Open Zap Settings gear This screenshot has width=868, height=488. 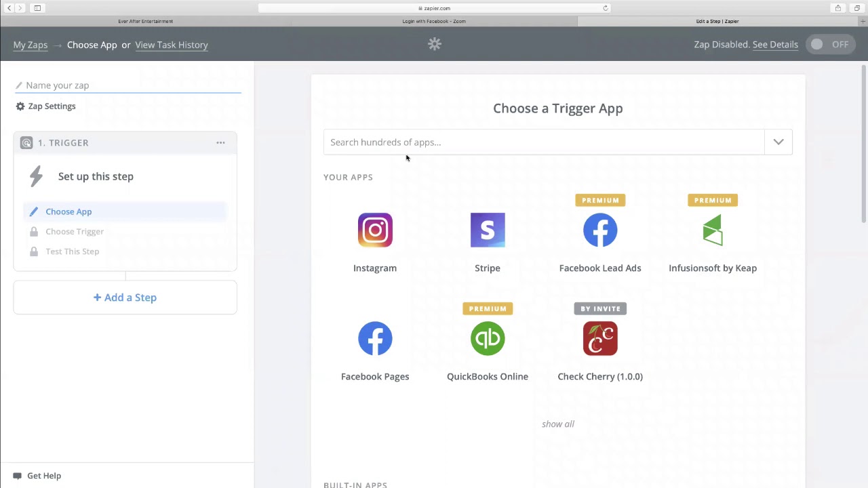[20, 106]
